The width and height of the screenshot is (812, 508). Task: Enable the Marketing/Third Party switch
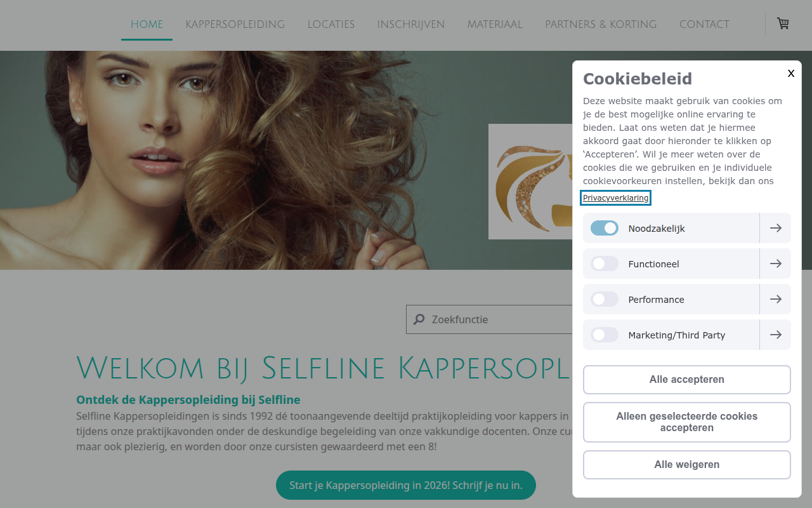[605, 335]
